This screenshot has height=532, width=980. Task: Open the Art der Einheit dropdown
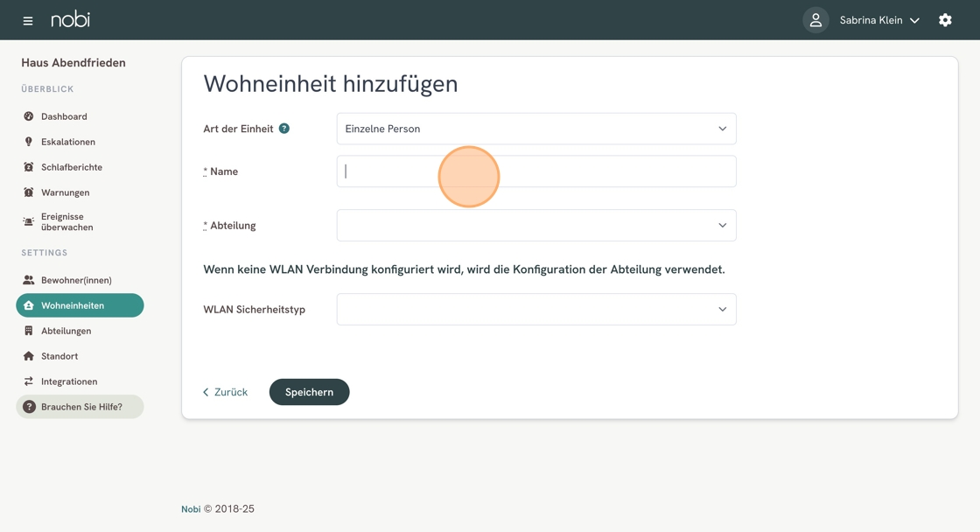(x=536, y=129)
